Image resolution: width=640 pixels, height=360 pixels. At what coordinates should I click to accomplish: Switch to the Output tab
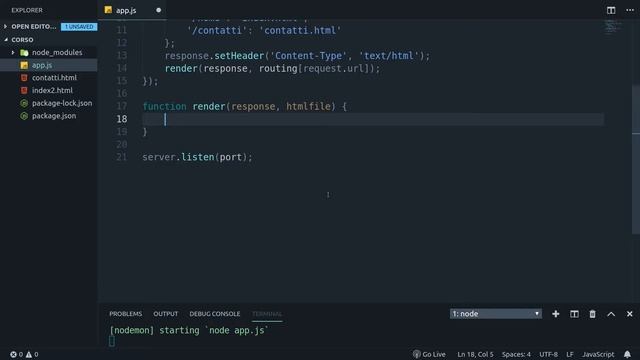tap(165, 314)
